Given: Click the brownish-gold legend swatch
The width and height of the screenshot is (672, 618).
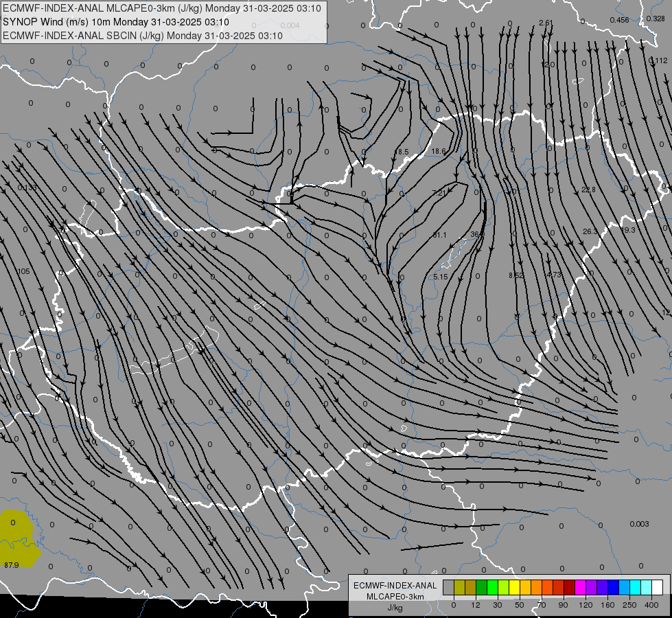Looking at the screenshot, I should [x=471, y=587].
